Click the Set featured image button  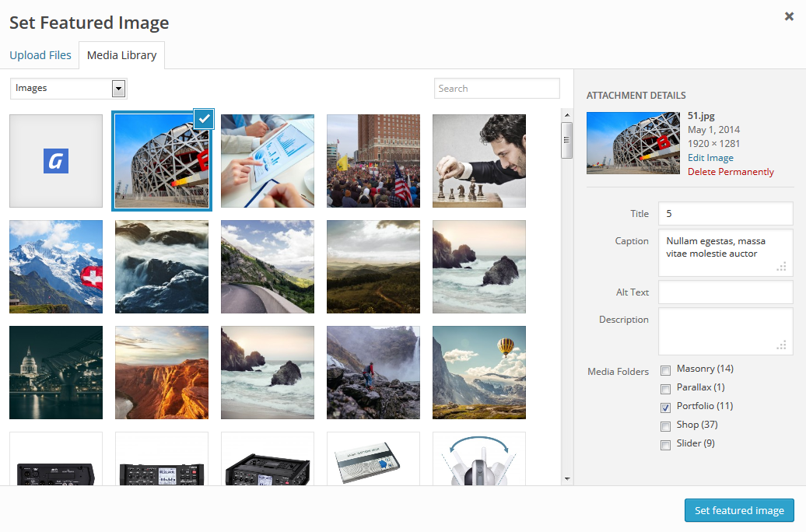point(739,510)
